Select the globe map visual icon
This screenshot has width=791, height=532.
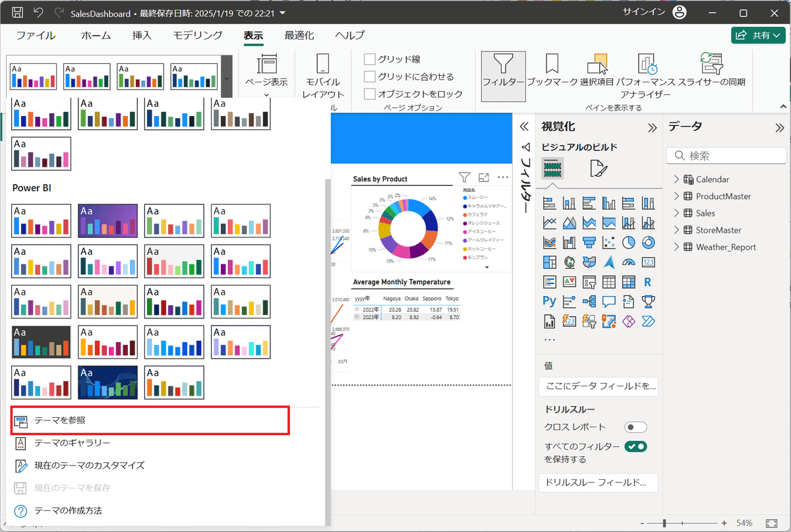[x=569, y=262]
